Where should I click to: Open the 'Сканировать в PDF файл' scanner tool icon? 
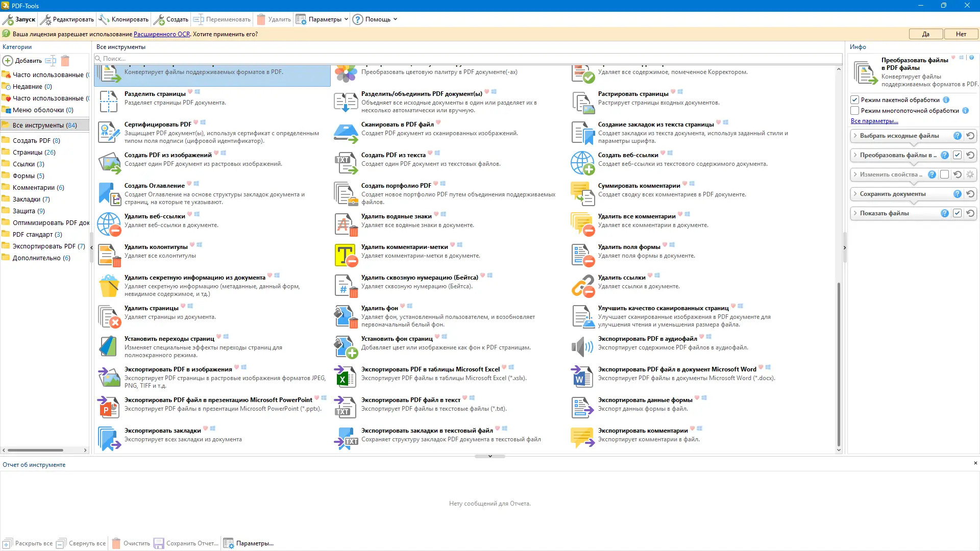pos(346,133)
